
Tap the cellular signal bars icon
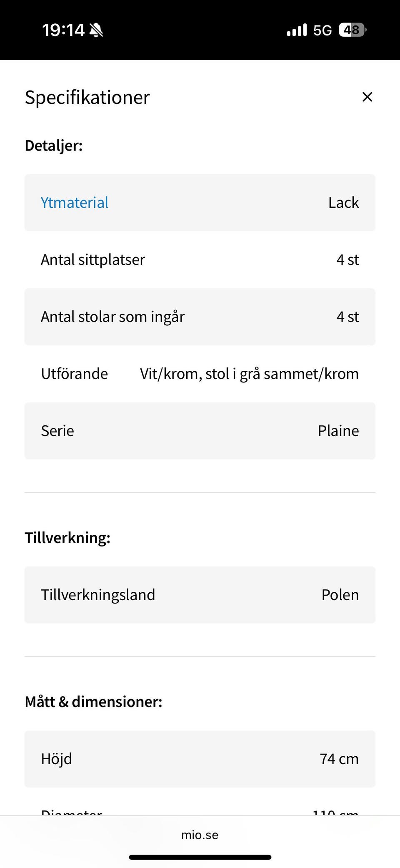tap(297, 30)
